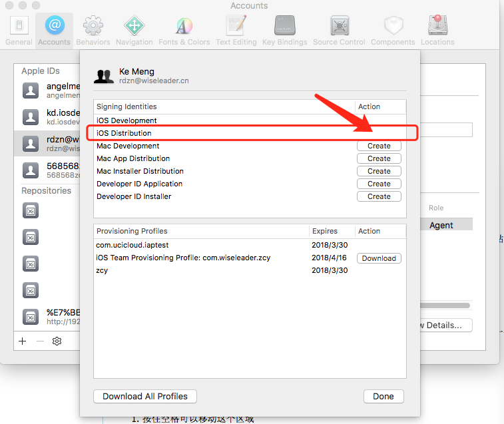The height and width of the screenshot is (424, 504).
Task: Select the iOS Development signing identity row
Action: point(250,120)
